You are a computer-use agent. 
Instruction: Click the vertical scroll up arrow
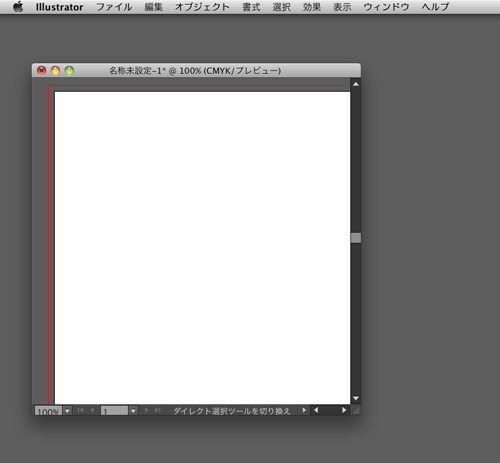pyautogui.click(x=356, y=84)
